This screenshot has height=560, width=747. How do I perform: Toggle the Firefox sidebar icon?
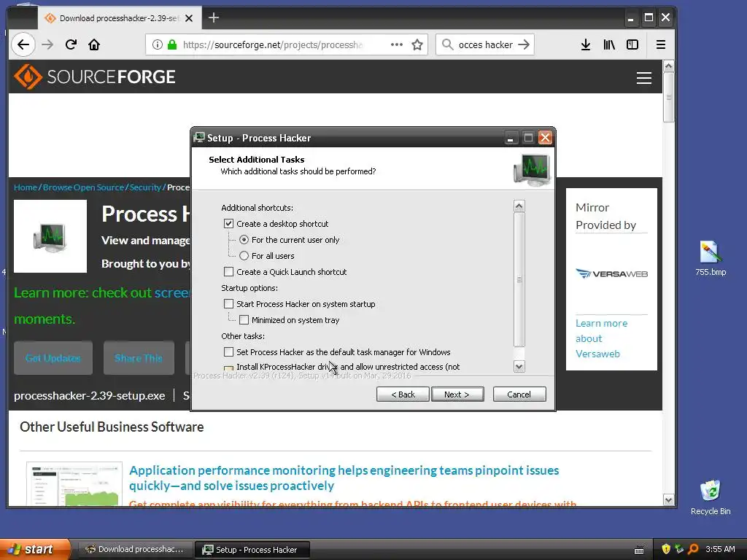point(632,44)
